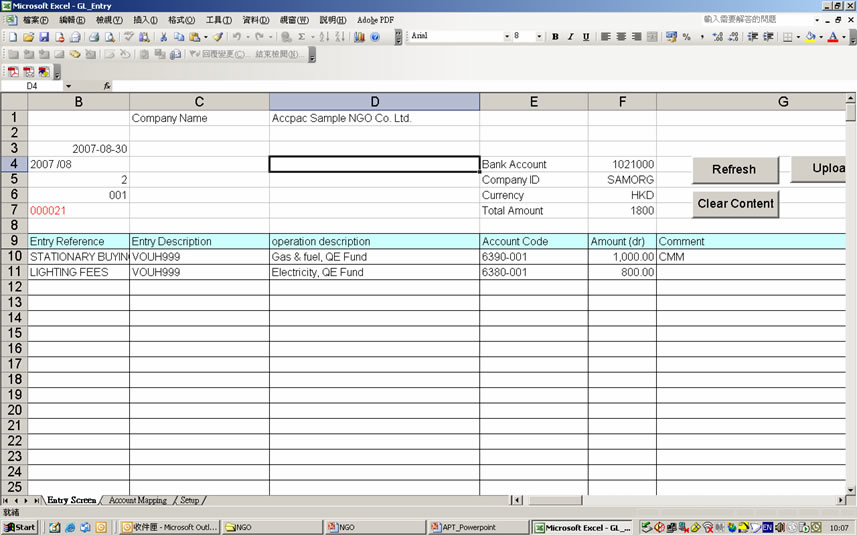Click the Chart Wizard icon

tap(359, 37)
